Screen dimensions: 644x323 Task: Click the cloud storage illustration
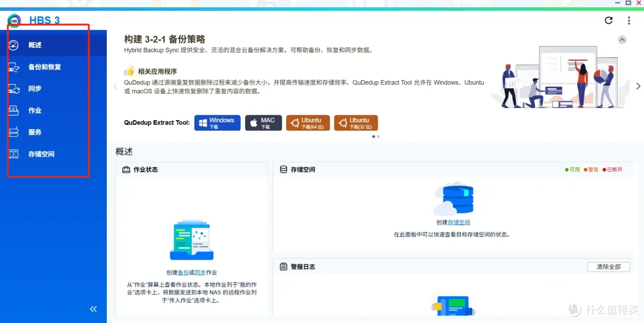point(453,199)
